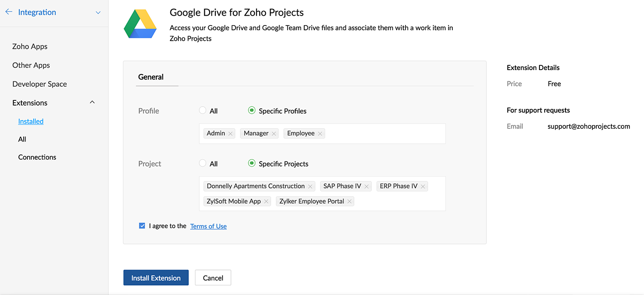
Task: Remove the Manager profile tag
Action: click(x=273, y=134)
